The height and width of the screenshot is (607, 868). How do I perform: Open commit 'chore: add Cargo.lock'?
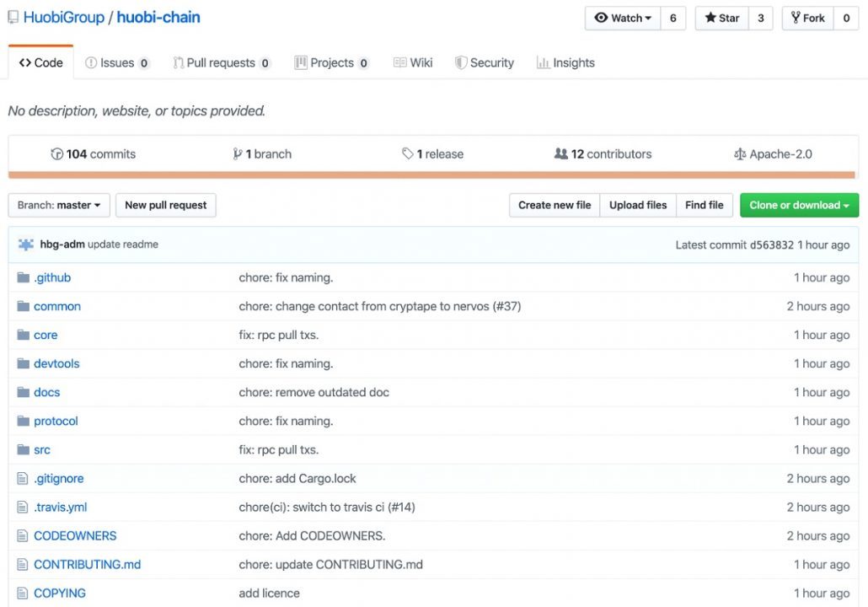tap(297, 479)
